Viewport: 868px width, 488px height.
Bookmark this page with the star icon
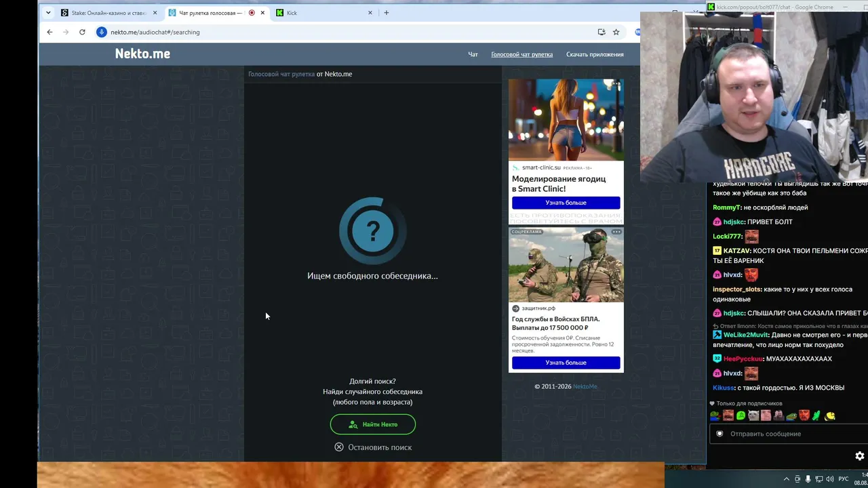(x=616, y=32)
